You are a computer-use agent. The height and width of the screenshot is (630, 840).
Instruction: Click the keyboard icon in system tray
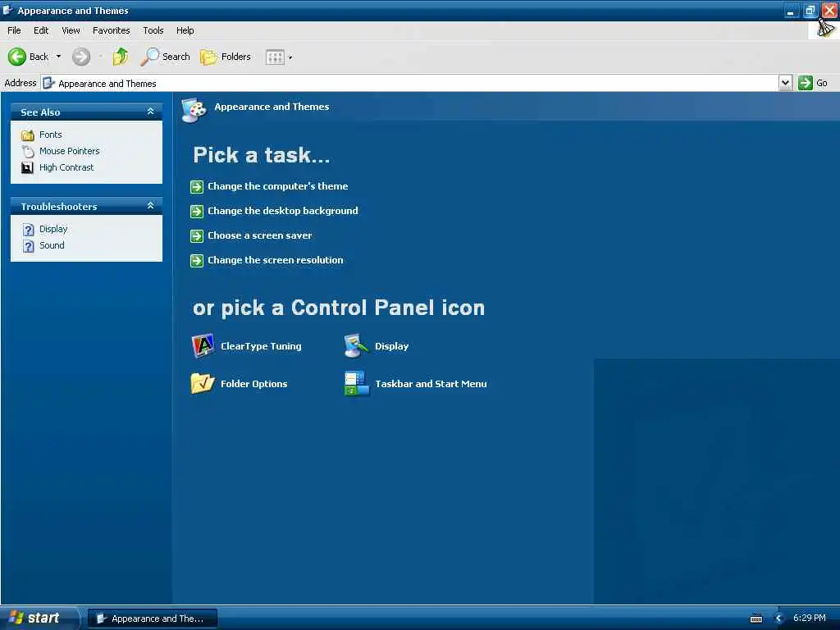click(x=756, y=619)
